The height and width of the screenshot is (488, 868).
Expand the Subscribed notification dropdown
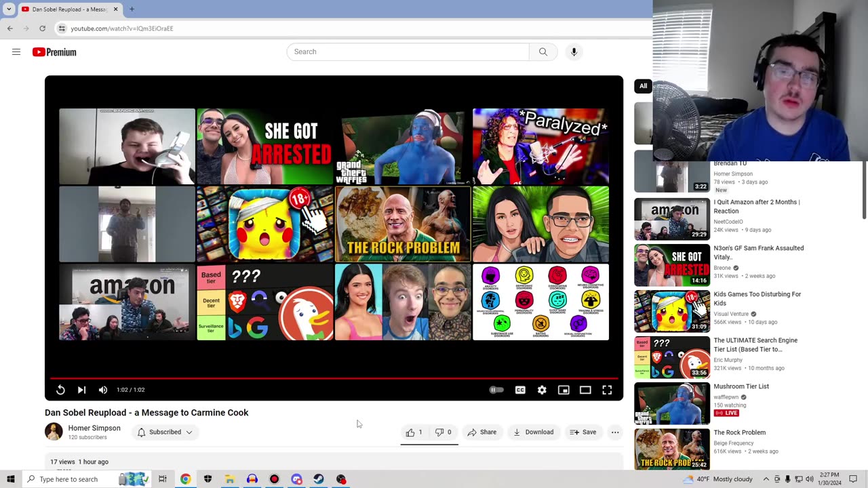click(165, 432)
